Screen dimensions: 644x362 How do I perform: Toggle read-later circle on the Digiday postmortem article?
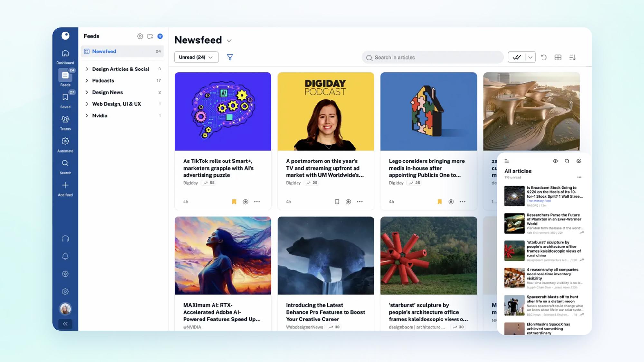coord(348,201)
